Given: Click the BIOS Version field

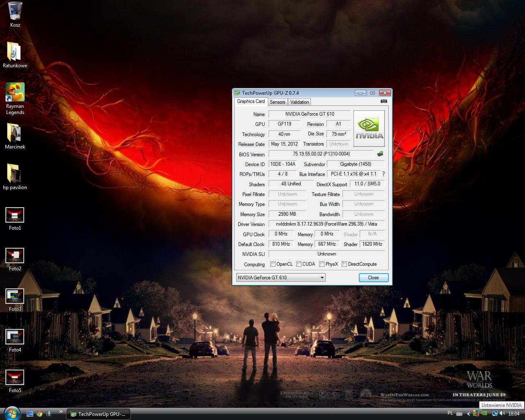Looking at the screenshot, I should pyautogui.click(x=321, y=154).
